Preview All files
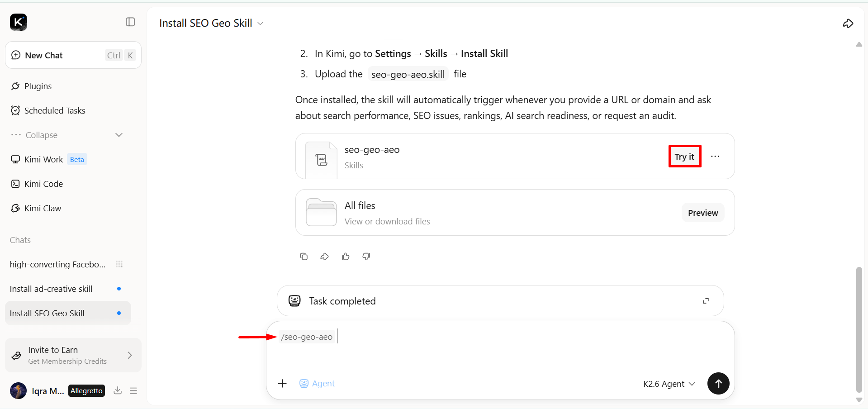This screenshot has width=868, height=409. pyautogui.click(x=703, y=213)
